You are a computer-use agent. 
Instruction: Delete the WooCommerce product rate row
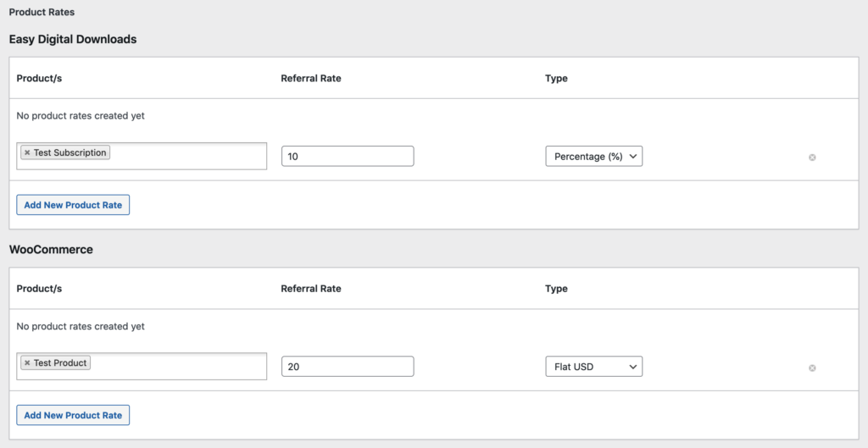point(812,368)
